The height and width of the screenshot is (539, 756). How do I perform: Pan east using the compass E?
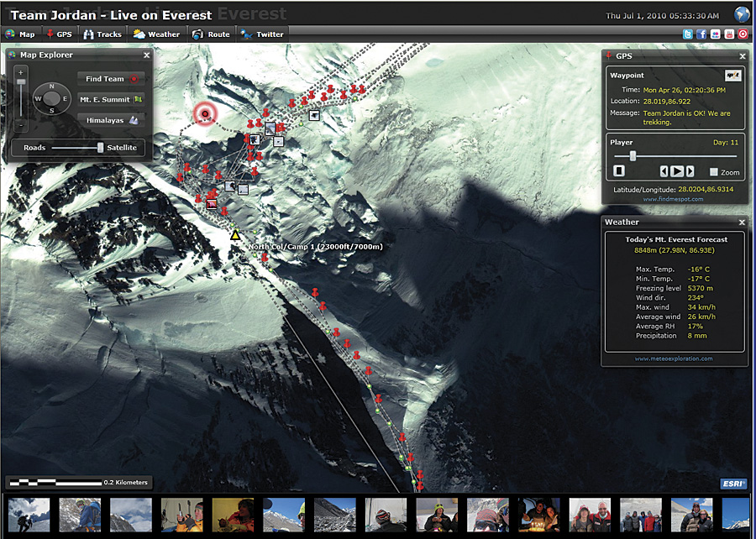[65, 99]
